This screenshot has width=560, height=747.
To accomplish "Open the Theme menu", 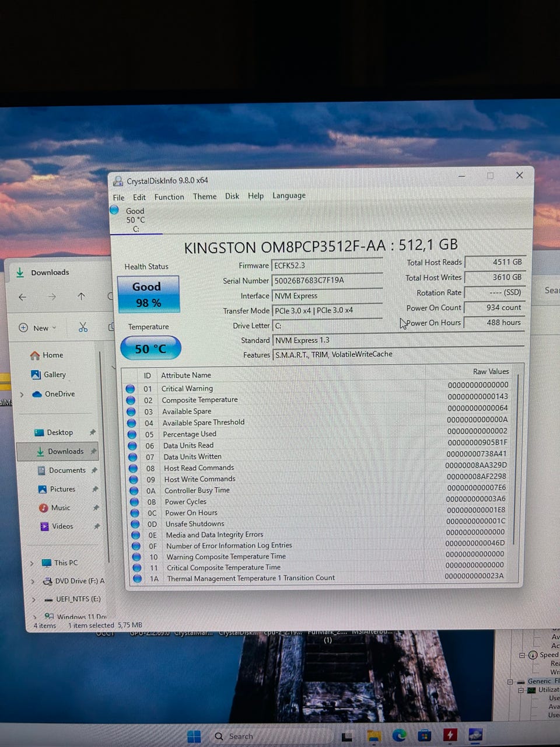I will coord(205,196).
